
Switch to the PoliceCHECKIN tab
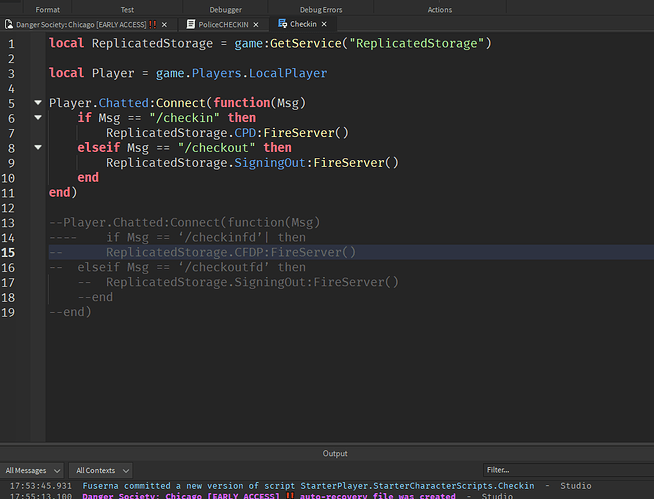[223, 25]
